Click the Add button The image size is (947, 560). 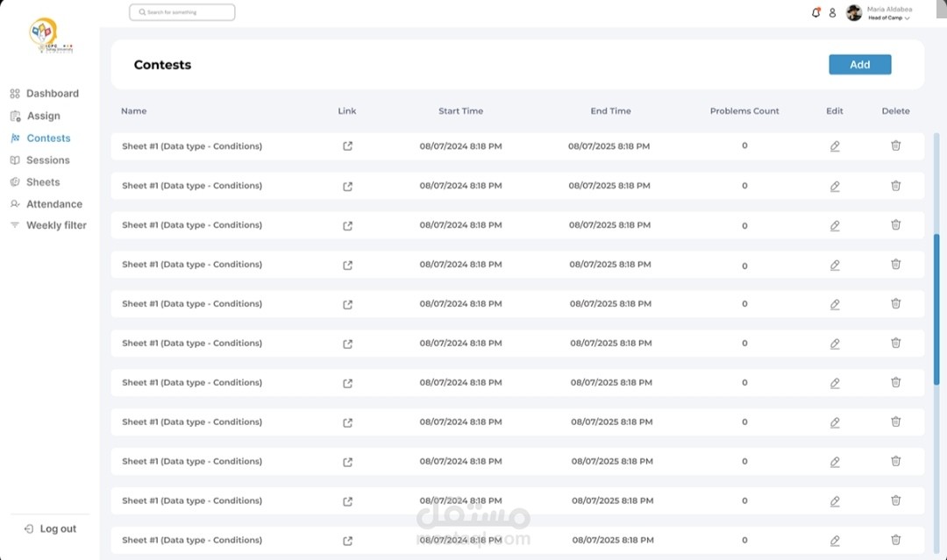coord(859,65)
